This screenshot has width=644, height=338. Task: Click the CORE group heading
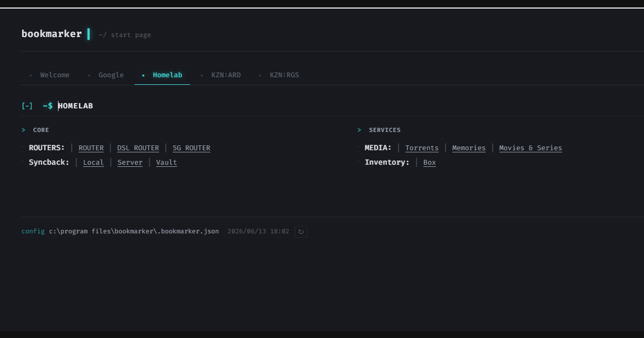[41, 130]
